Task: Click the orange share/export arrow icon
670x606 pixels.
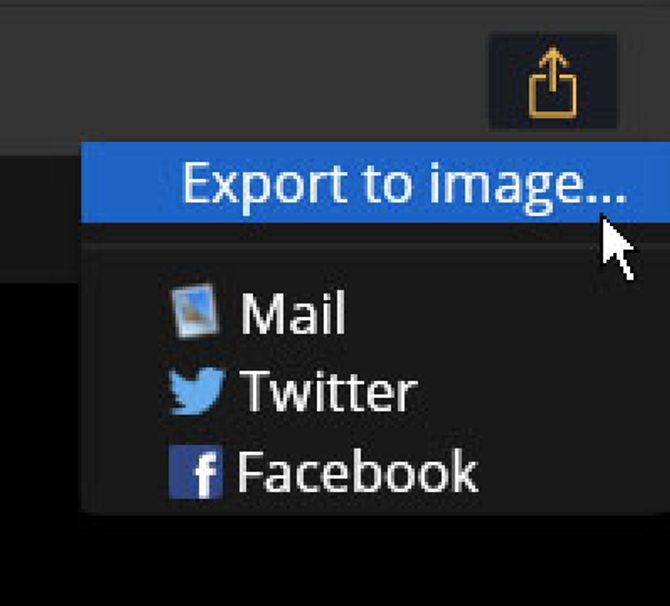Action: 552,82
